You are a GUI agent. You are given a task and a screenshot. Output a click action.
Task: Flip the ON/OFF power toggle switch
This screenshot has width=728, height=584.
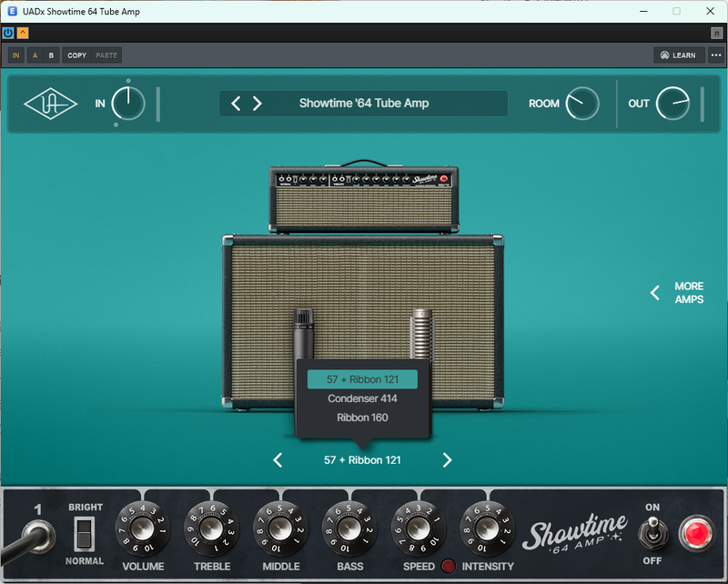tap(652, 533)
